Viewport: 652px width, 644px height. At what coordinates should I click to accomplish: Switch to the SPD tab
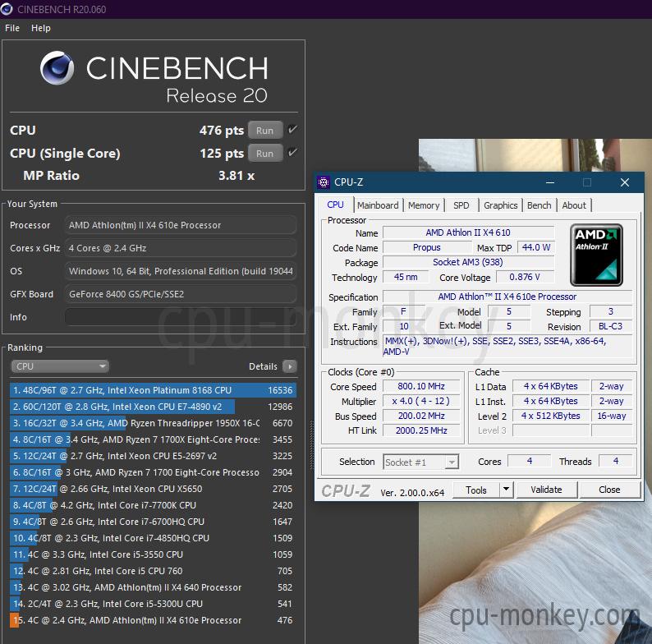[x=461, y=205]
